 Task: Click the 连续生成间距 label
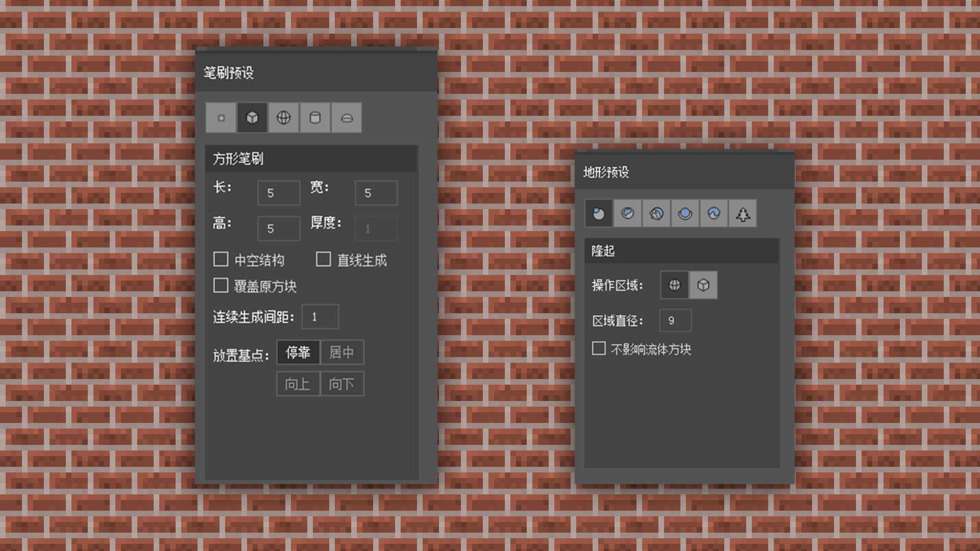[x=254, y=317]
